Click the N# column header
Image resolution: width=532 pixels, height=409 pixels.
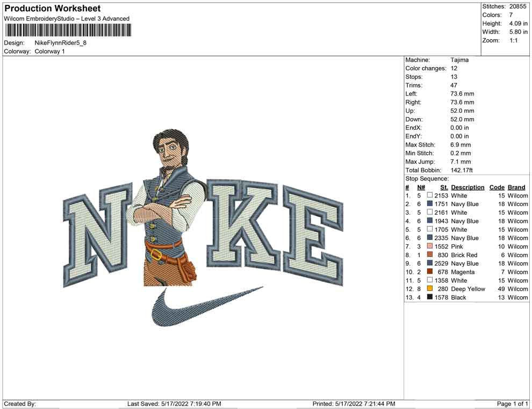[x=421, y=187]
